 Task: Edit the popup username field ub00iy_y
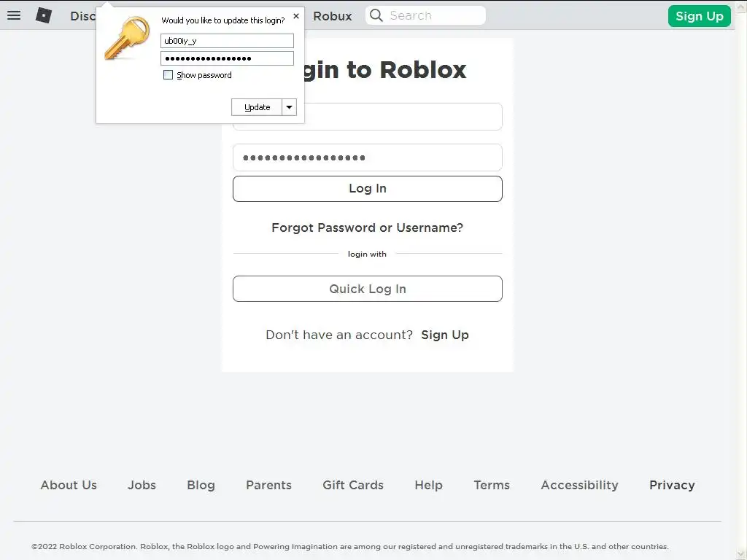[x=228, y=41]
